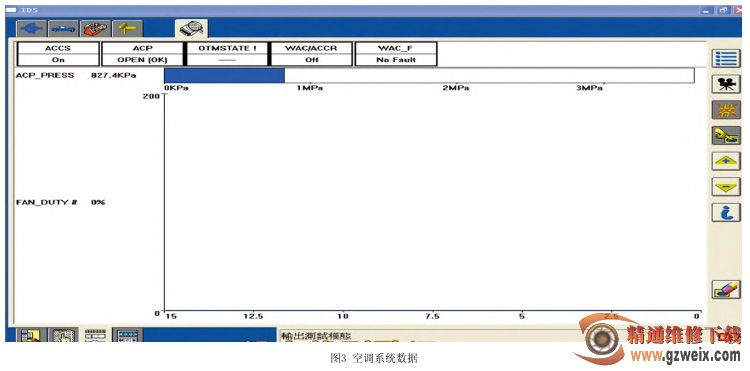750x371 pixels.
Task: Click the yellow wrench tool sidebar icon
Action: coord(726,136)
